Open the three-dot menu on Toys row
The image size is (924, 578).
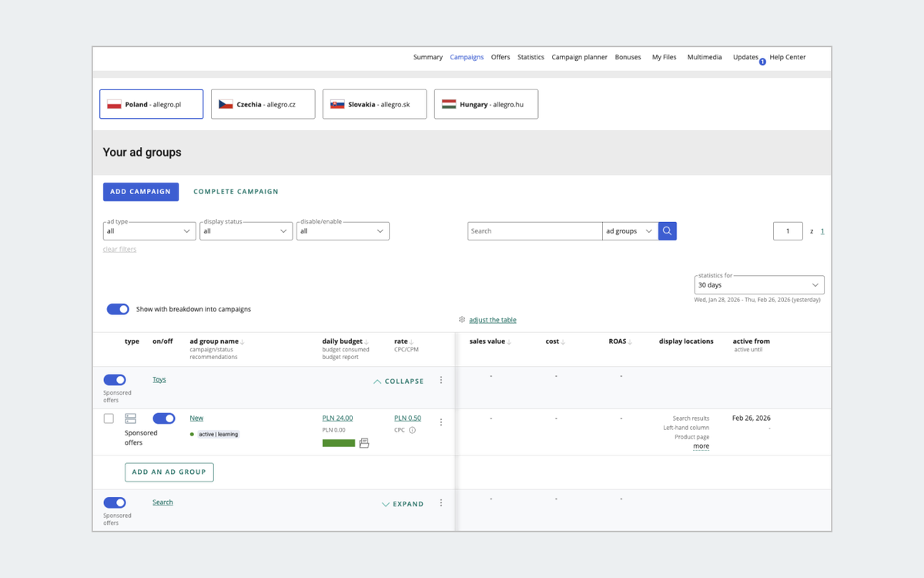pos(440,380)
